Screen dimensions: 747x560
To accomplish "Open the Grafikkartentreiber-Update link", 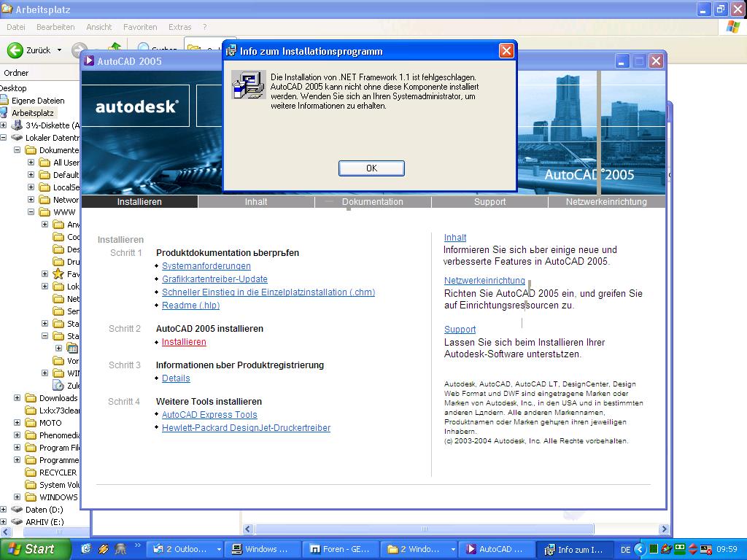I will click(215, 279).
